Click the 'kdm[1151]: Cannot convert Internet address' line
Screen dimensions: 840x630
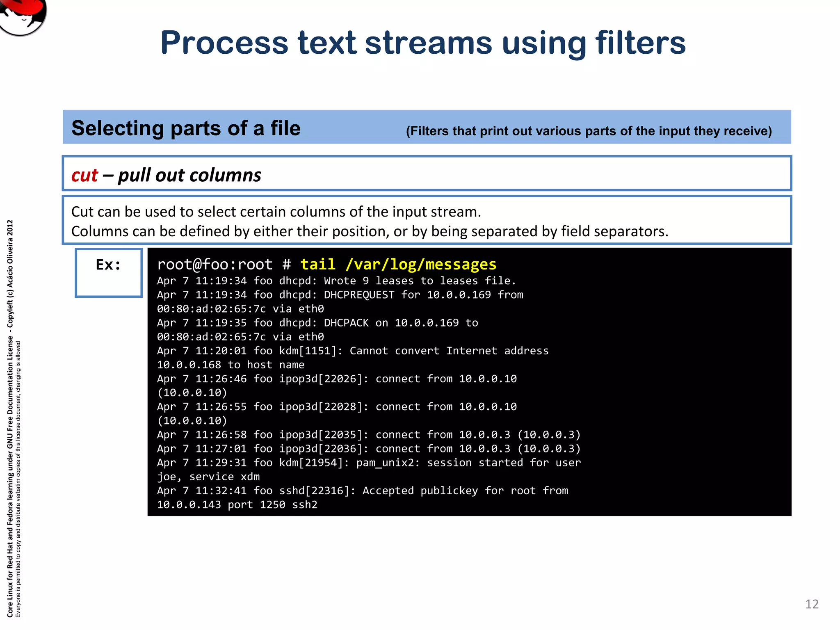[353, 351]
